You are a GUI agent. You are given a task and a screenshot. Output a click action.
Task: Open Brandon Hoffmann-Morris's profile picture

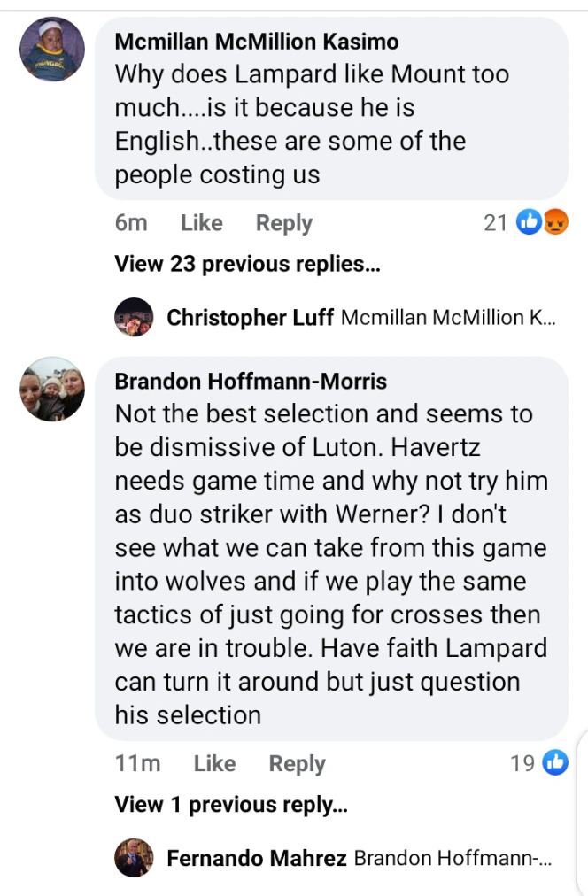(x=52, y=390)
